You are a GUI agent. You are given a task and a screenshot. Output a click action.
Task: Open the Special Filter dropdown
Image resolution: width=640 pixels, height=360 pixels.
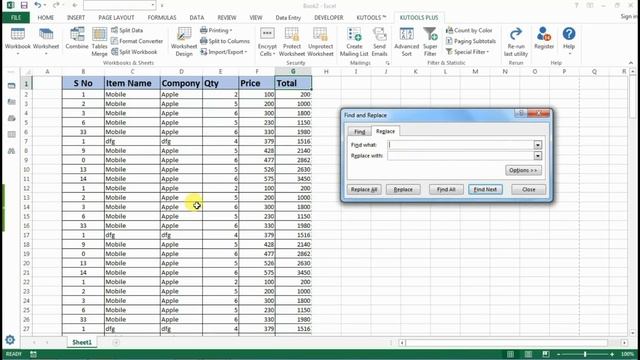point(467,52)
